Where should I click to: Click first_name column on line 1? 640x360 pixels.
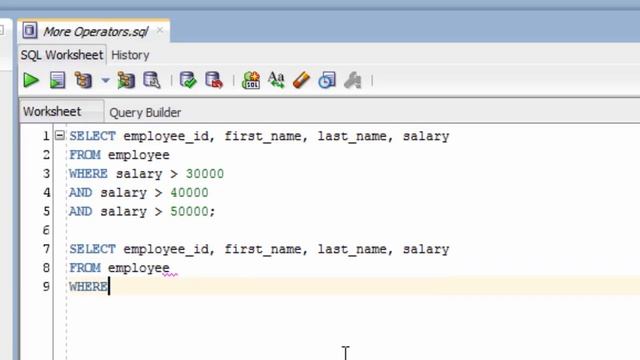[x=262, y=136]
